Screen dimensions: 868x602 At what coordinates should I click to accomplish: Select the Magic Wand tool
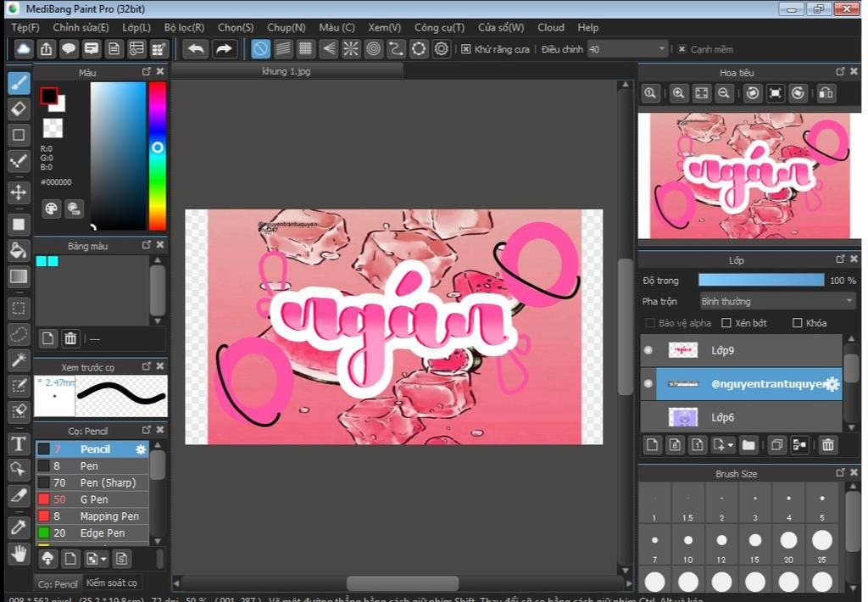pos(19,360)
